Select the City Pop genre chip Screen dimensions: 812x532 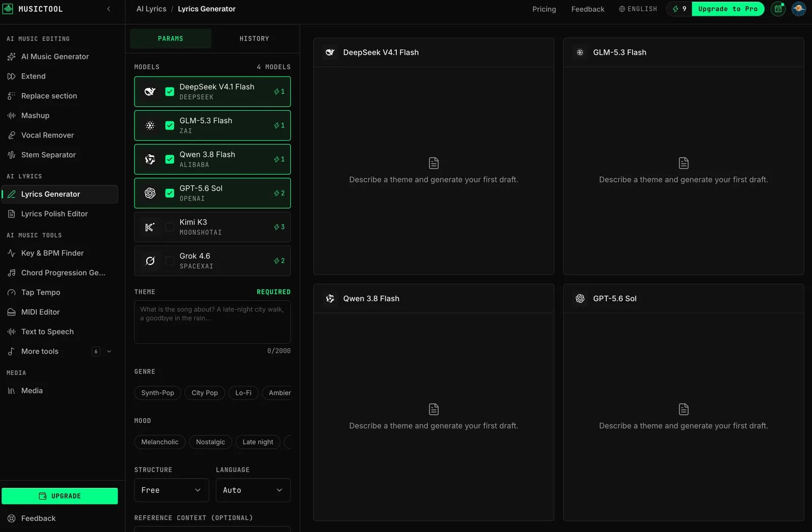click(x=205, y=393)
